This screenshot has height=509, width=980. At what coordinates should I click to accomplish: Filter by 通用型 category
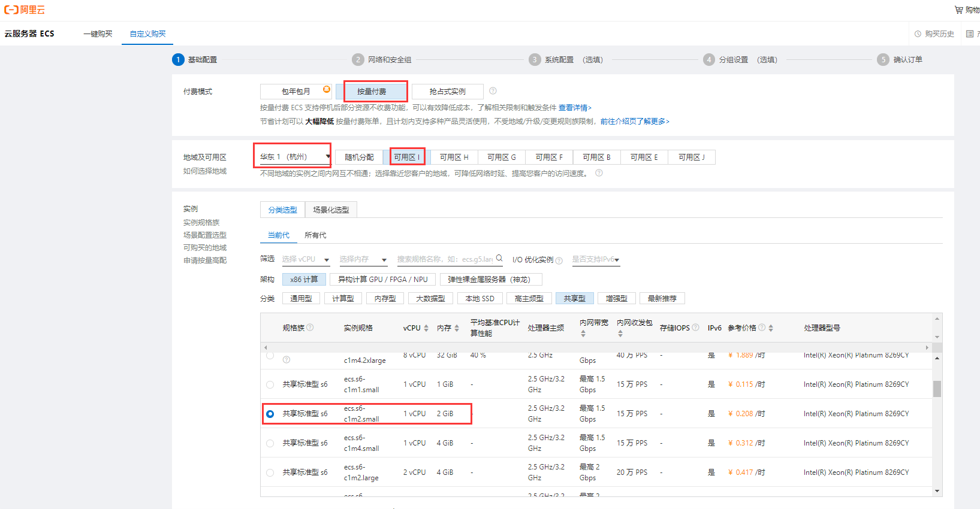point(301,299)
